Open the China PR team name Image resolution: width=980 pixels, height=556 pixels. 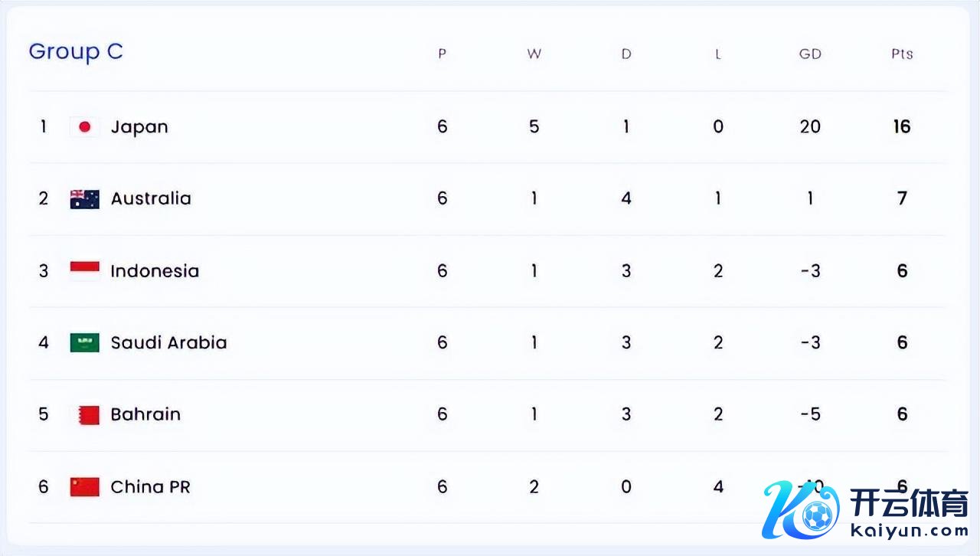point(150,486)
